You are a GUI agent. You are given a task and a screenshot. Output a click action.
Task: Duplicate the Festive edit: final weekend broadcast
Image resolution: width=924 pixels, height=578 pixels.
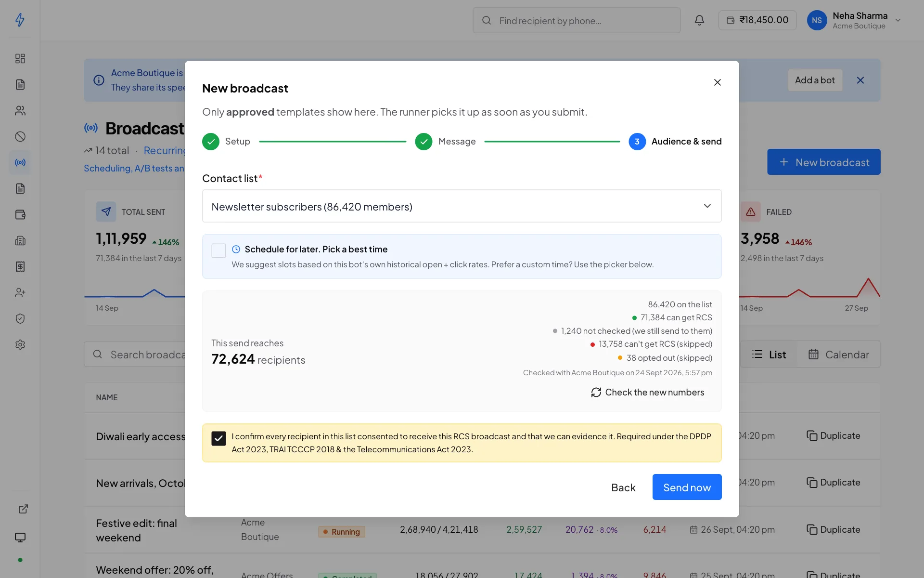833,529
